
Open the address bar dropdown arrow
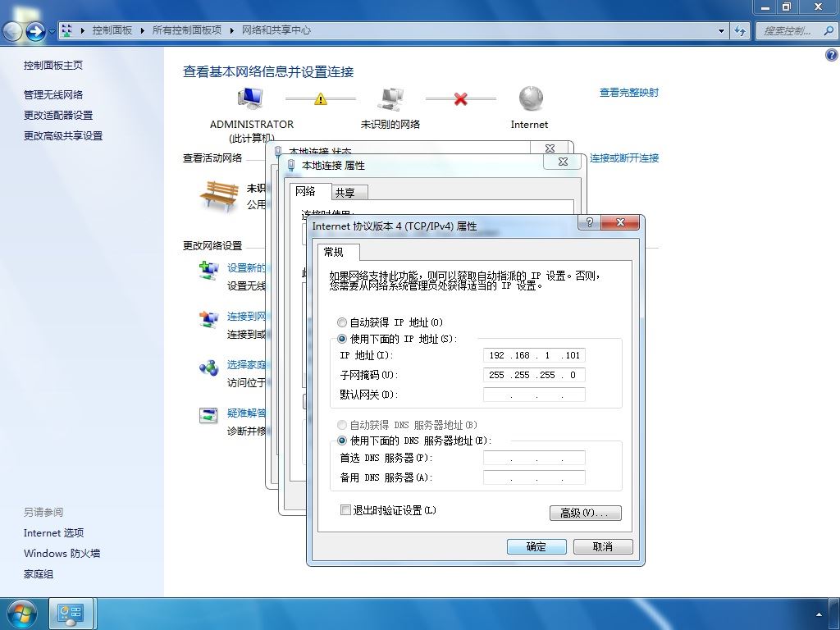point(722,30)
